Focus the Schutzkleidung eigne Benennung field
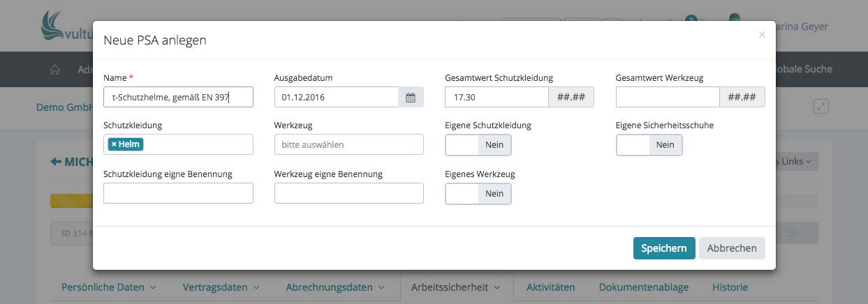This screenshot has width=868, height=304. pyautogui.click(x=178, y=193)
